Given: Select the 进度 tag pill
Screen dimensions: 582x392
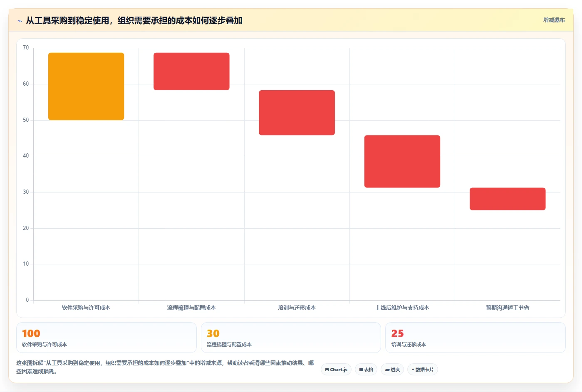Looking at the screenshot, I should [392, 370].
